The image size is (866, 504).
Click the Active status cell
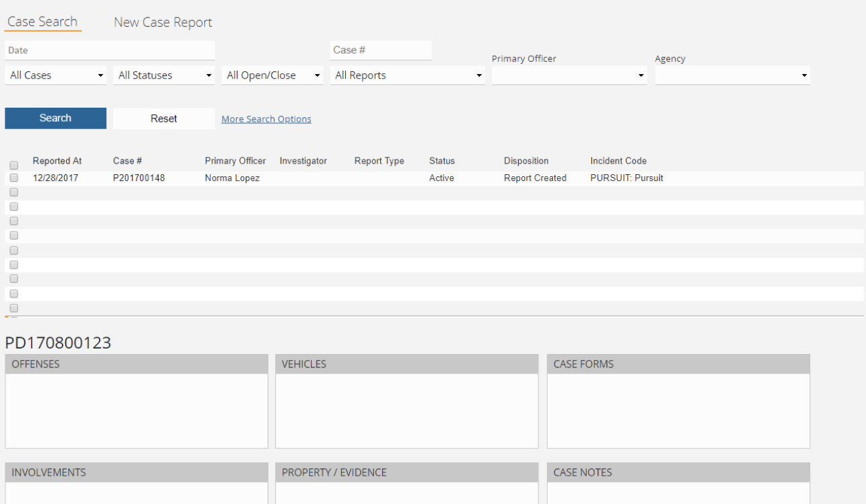(441, 178)
